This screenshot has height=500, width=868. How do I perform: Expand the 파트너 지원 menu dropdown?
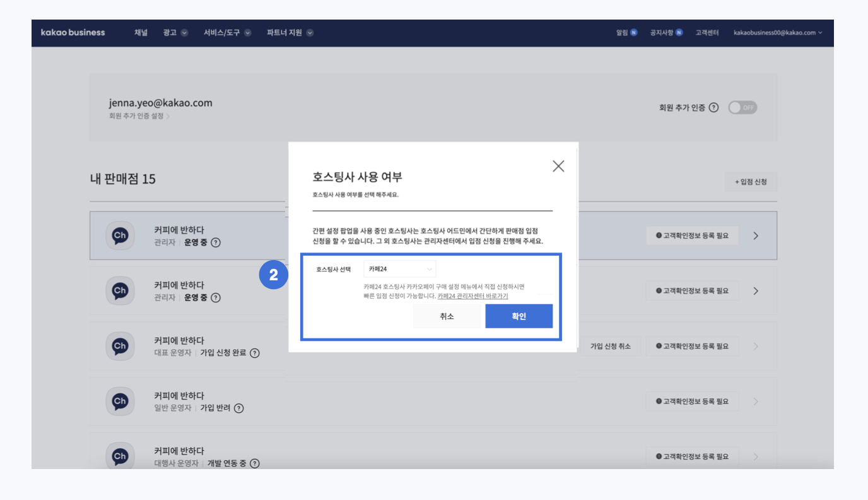pos(290,33)
